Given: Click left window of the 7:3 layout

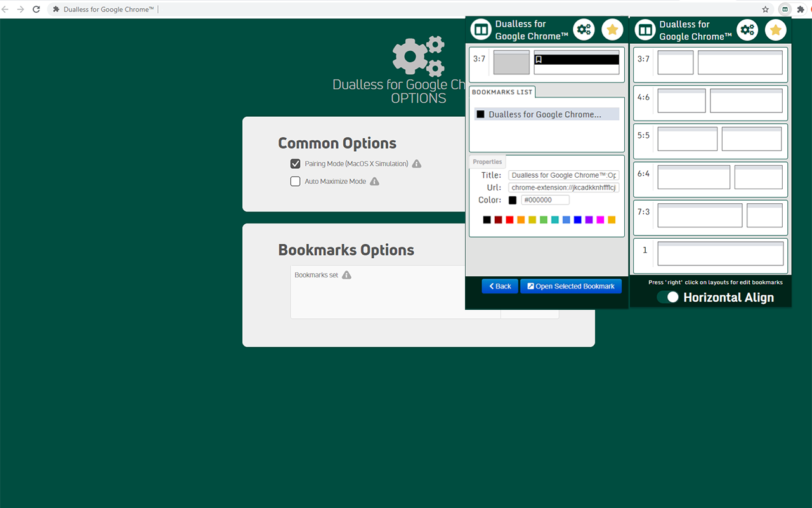Looking at the screenshot, I should (x=700, y=215).
